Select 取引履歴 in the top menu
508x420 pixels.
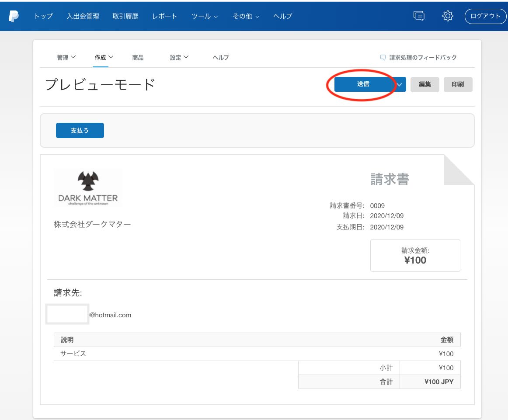pyautogui.click(x=125, y=16)
